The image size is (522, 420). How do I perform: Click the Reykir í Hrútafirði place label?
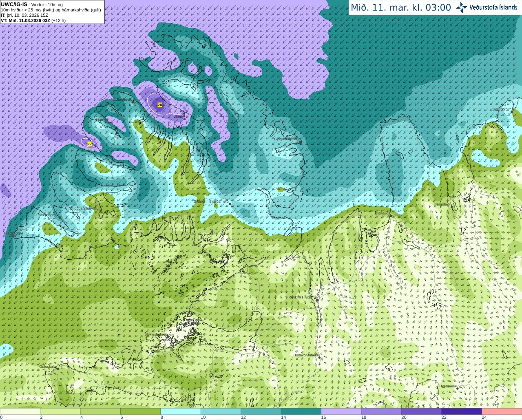coord(303,297)
